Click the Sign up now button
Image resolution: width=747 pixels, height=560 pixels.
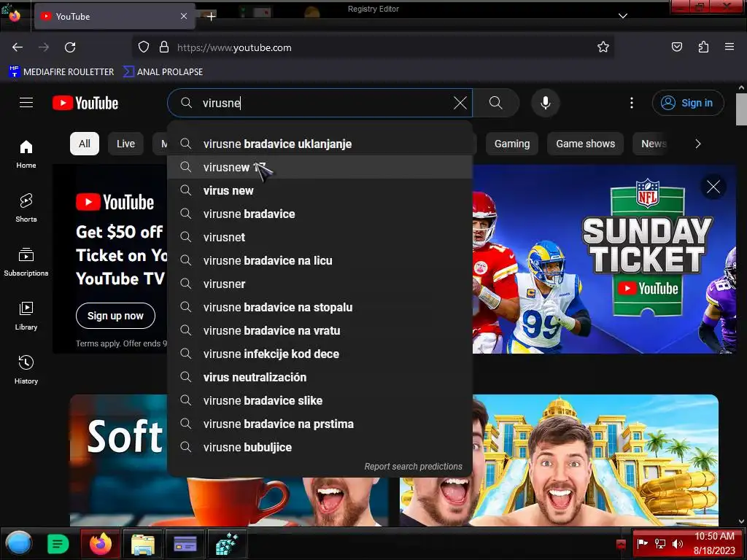point(115,316)
